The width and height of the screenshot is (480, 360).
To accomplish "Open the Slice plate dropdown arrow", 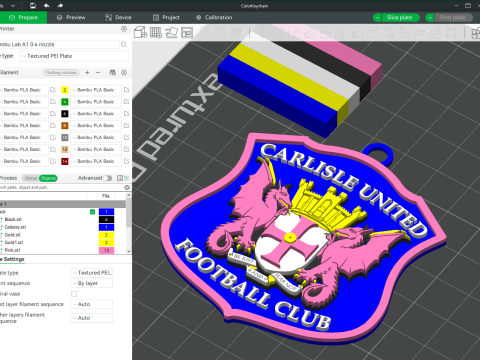I will pos(377,17).
